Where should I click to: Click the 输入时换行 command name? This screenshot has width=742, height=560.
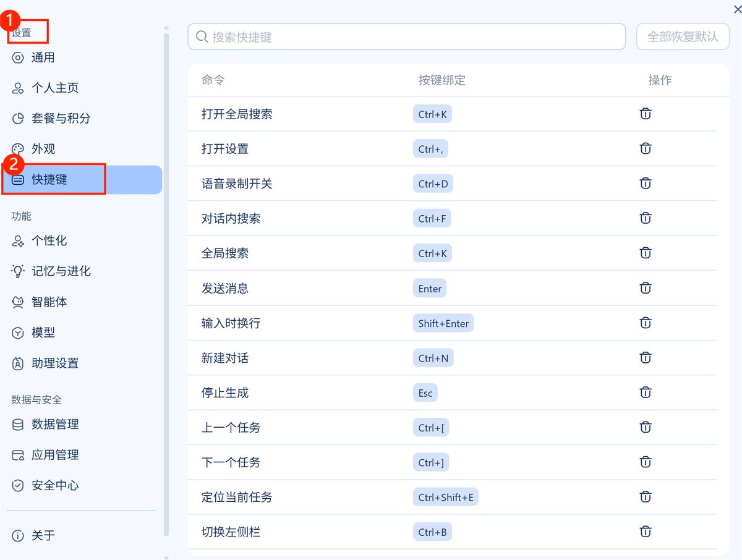click(x=231, y=323)
